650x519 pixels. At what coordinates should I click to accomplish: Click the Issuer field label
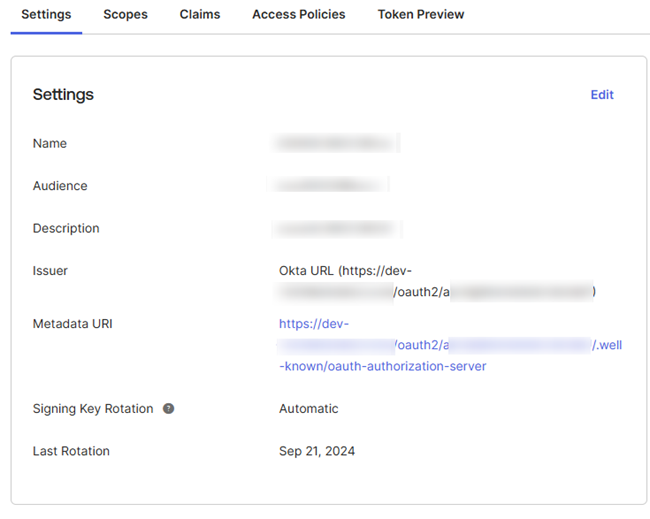(x=50, y=271)
